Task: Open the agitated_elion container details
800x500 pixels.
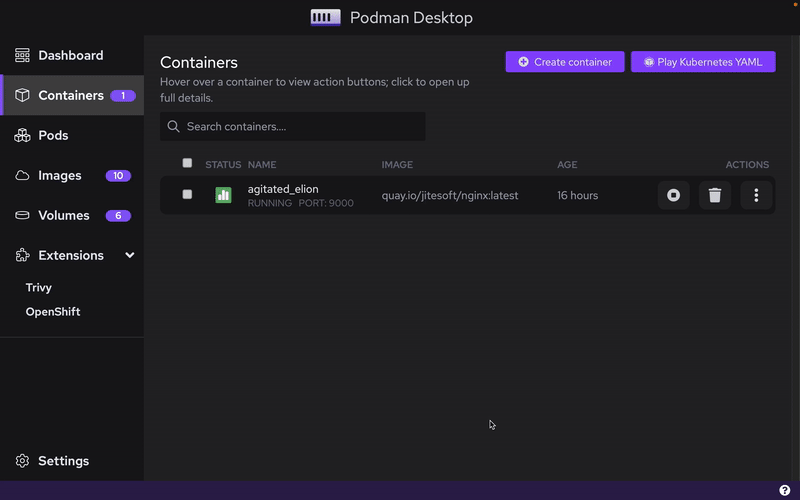Action: point(283,189)
